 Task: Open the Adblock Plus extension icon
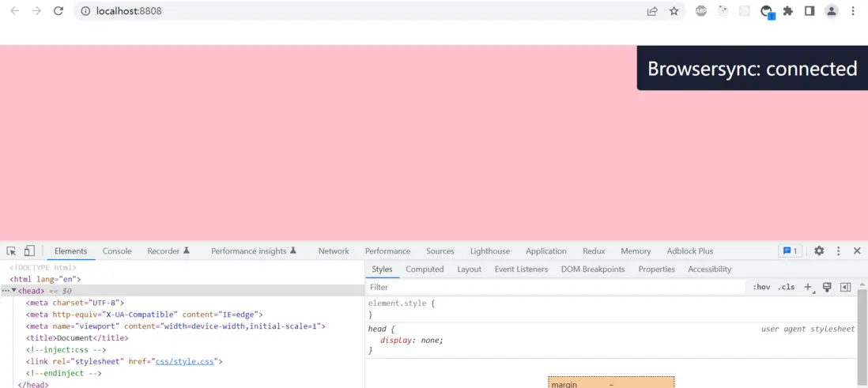(701, 11)
